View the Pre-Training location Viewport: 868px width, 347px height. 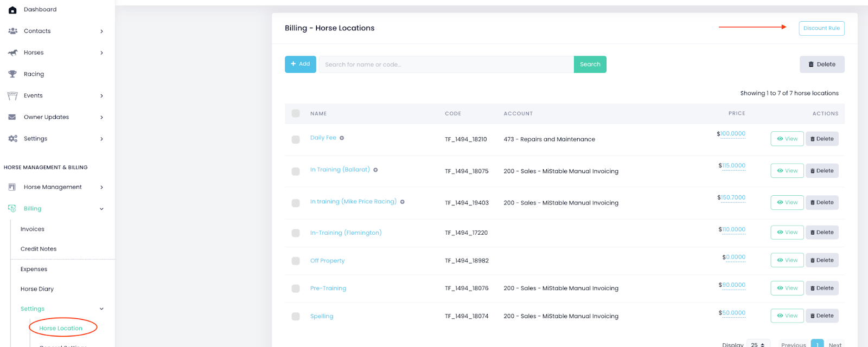(787, 288)
